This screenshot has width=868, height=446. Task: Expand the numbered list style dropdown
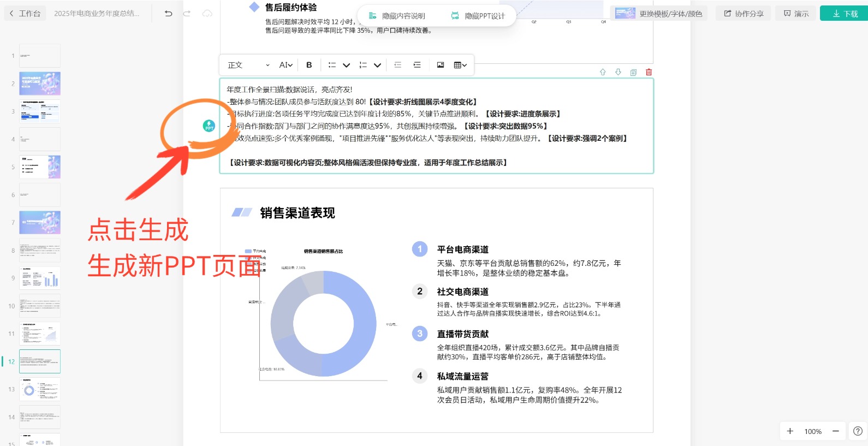(377, 65)
